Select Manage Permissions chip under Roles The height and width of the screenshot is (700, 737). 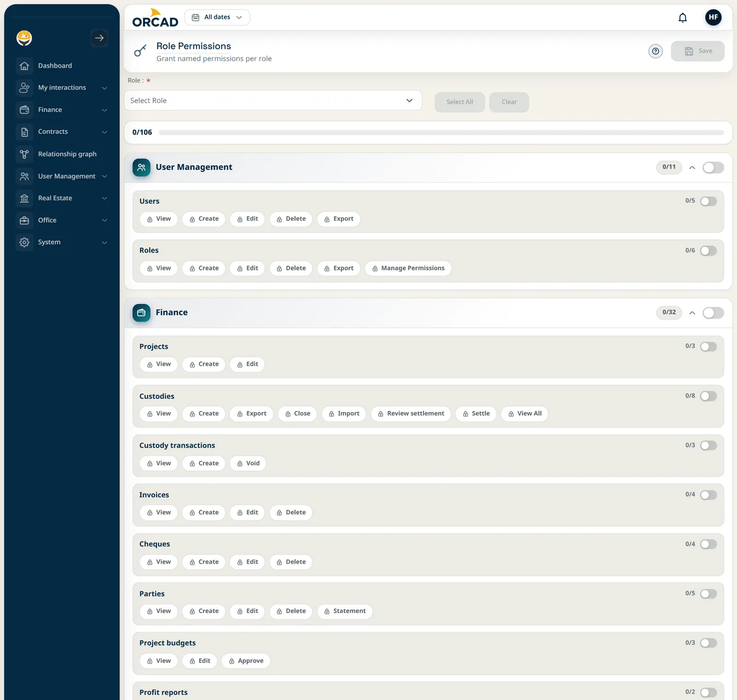pos(408,268)
